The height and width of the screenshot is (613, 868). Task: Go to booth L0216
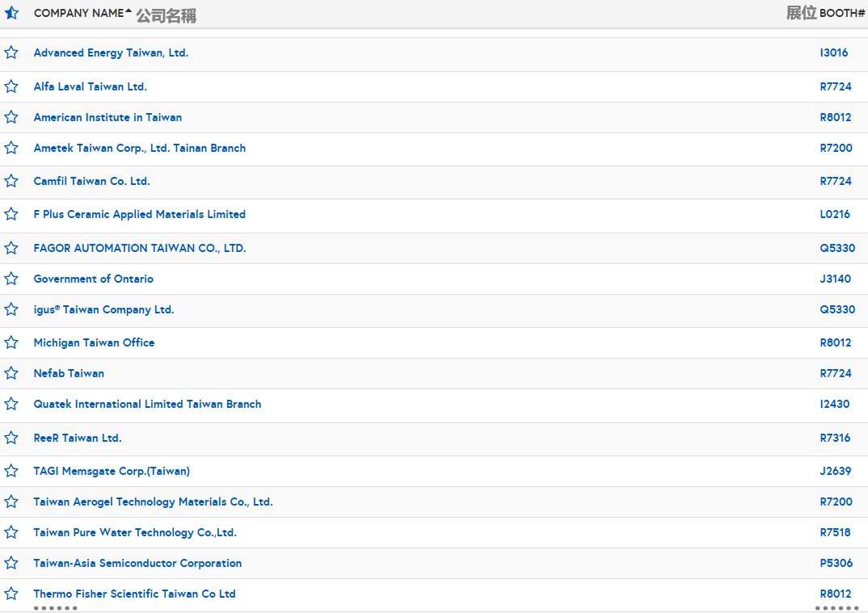[x=835, y=214]
